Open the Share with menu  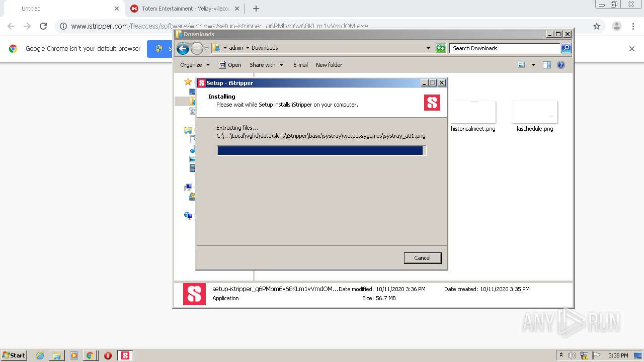click(267, 65)
